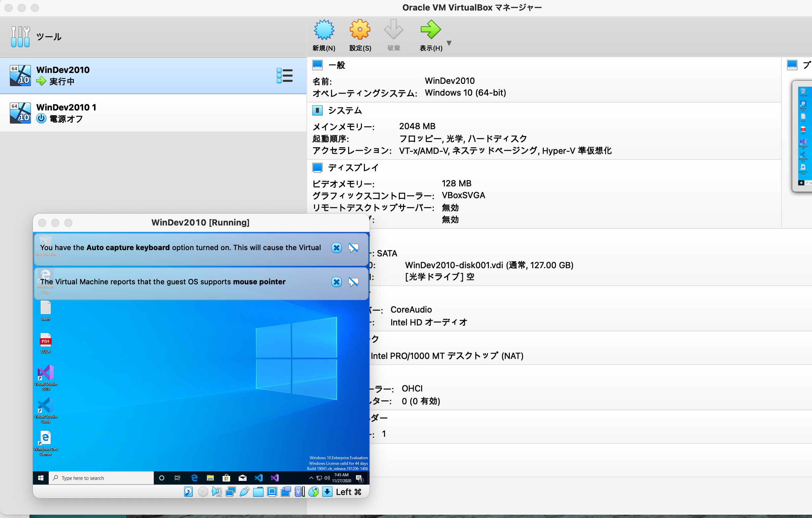Dismiss the Auto capture keyboard warning
This screenshot has width=812, height=518.
(x=336, y=247)
